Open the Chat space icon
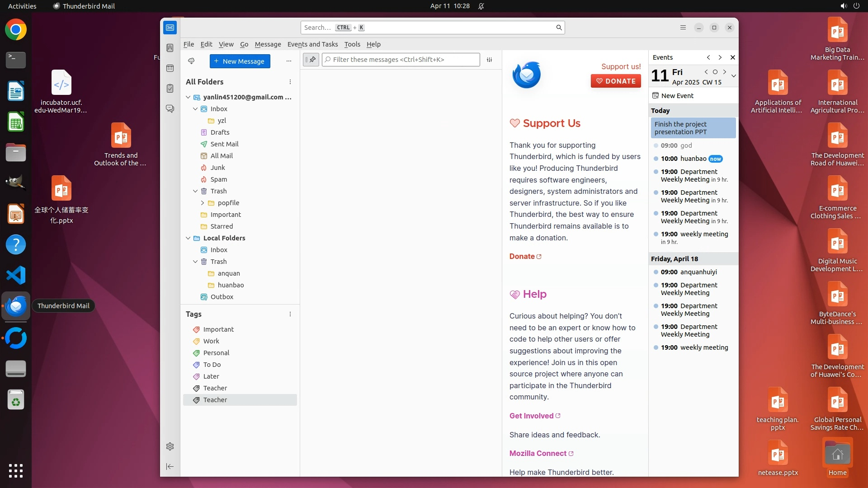The width and height of the screenshot is (868, 488). click(x=170, y=109)
